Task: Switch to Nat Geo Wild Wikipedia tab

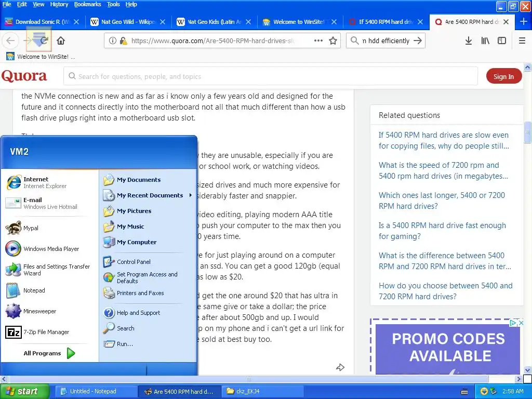Action: pyautogui.click(x=128, y=22)
